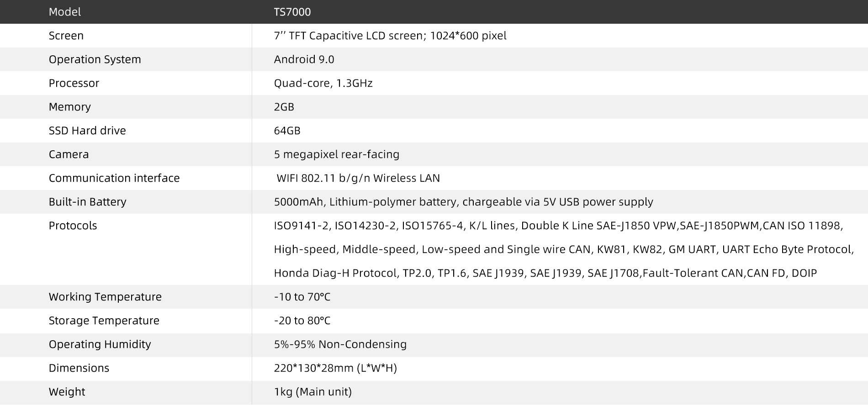Viewport: 868px width, 405px height.
Task: Select the WIFI 802.11 b/g/n Wireless LAN text
Action: 358,178
